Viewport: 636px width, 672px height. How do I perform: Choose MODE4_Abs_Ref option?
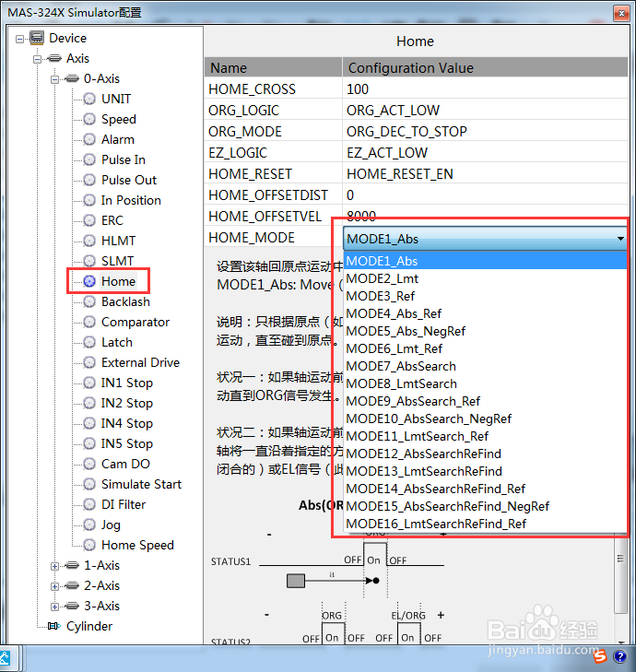click(x=485, y=313)
